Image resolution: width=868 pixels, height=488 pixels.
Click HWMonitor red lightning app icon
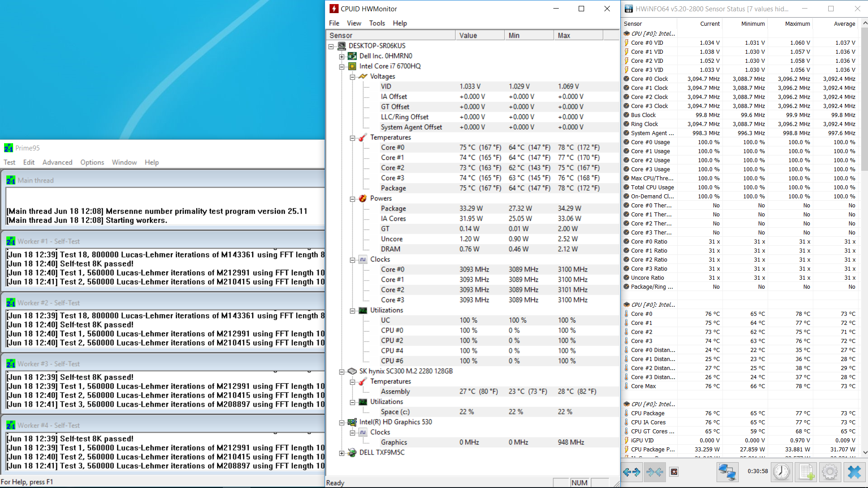(334, 9)
